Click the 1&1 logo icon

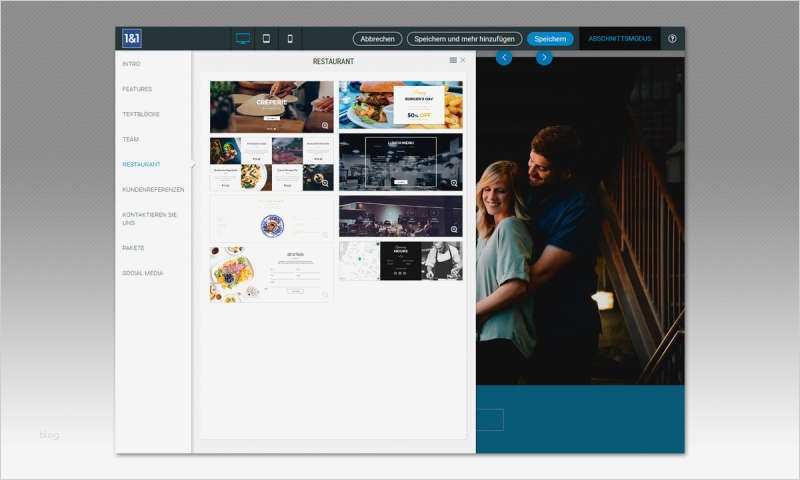132,38
